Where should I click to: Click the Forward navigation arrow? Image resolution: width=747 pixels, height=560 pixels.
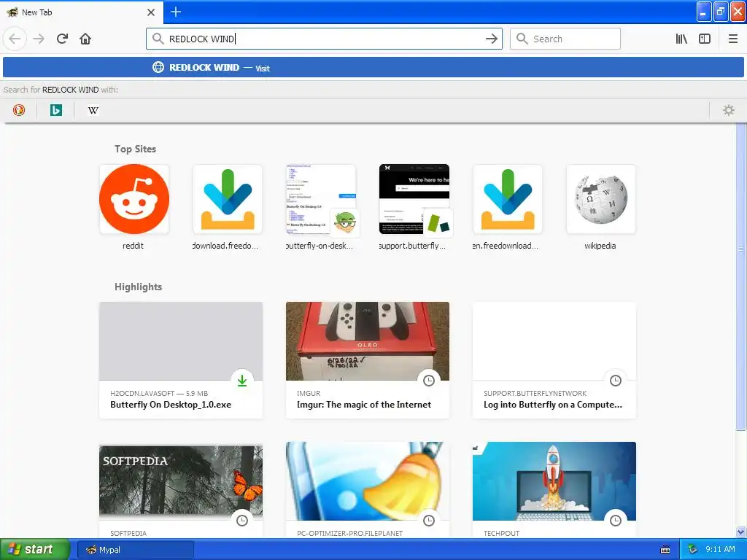[39, 39]
